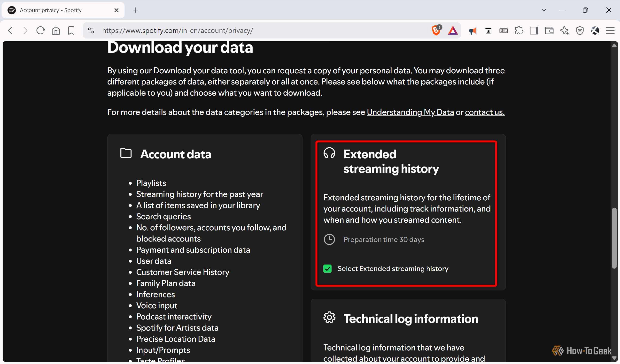
Task: Open a new browser tab
Action: (135, 10)
